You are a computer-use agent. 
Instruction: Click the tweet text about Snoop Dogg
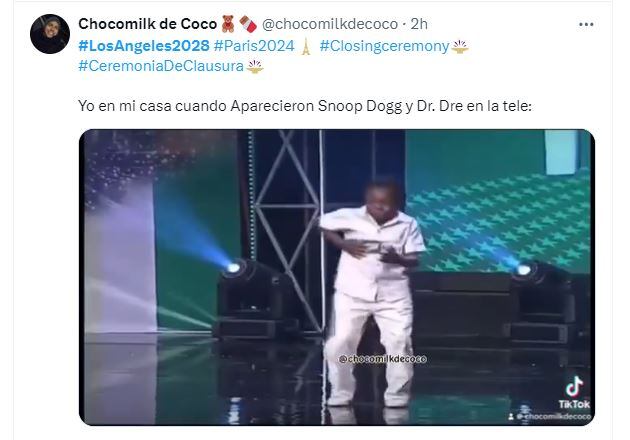pyautogui.click(x=305, y=106)
